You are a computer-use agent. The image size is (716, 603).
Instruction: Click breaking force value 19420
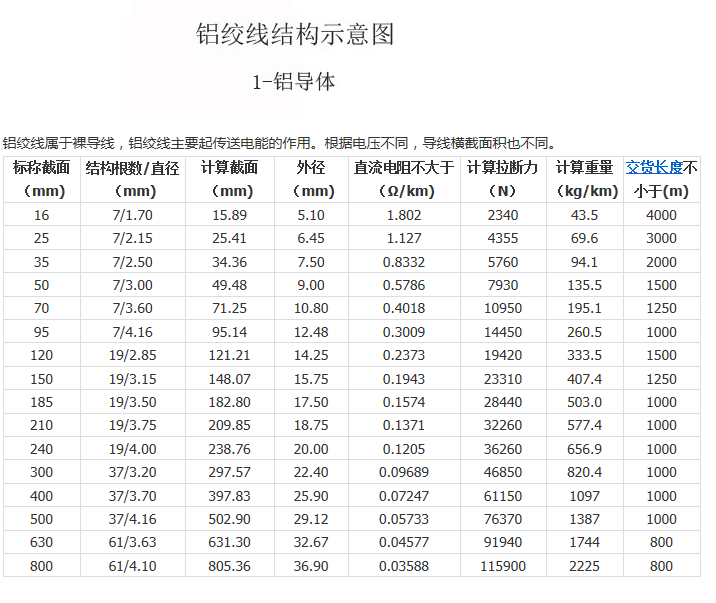pyautogui.click(x=503, y=355)
